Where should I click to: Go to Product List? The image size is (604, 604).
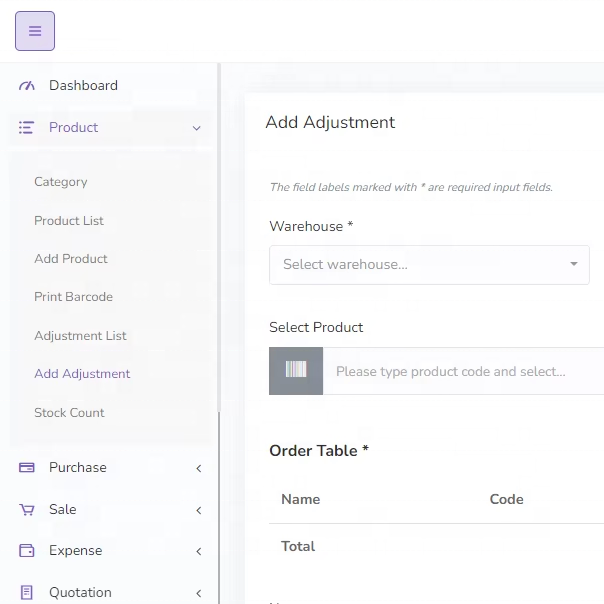[x=69, y=221]
